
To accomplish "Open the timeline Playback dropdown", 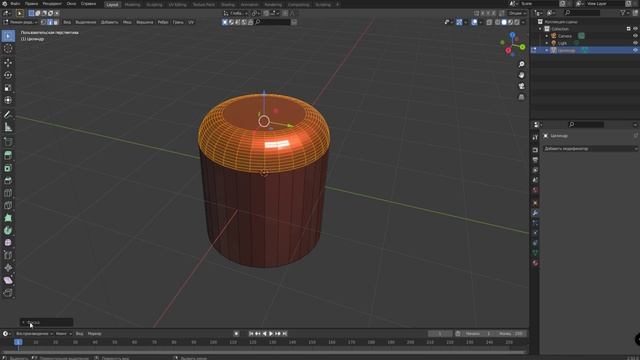I will [34, 334].
